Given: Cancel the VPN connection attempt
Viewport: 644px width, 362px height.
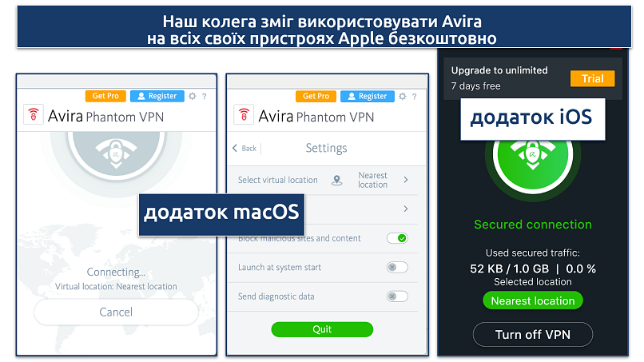Looking at the screenshot, I should tap(116, 312).
